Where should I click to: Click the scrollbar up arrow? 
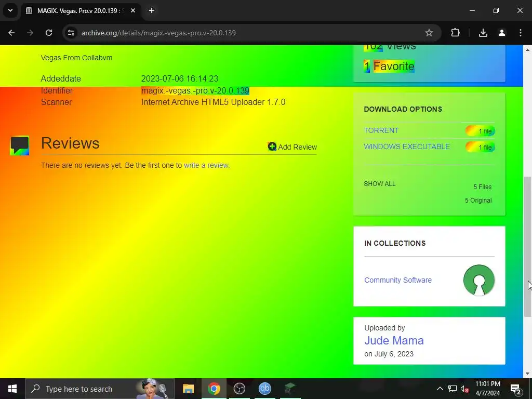pos(527,50)
